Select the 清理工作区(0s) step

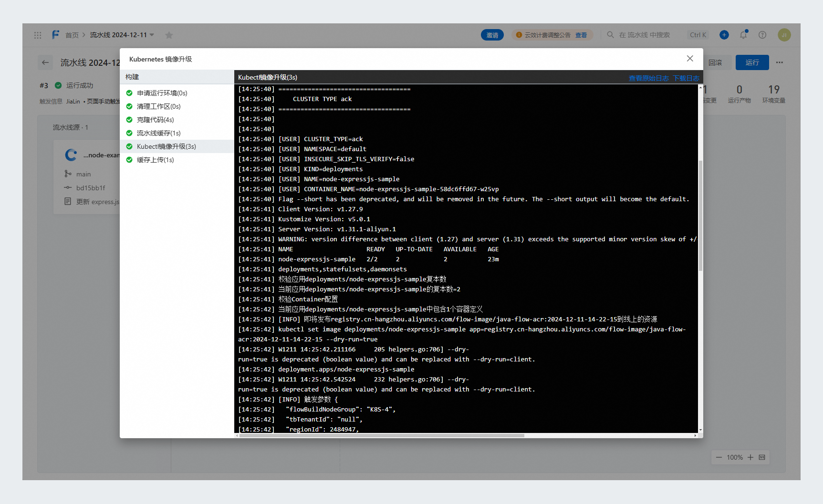click(x=177, y=106)
